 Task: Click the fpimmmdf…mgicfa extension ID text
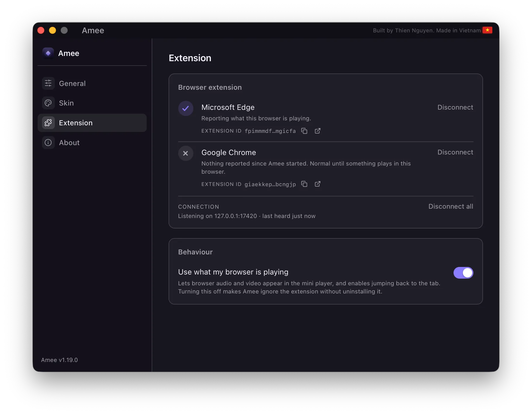pos(270,131)
